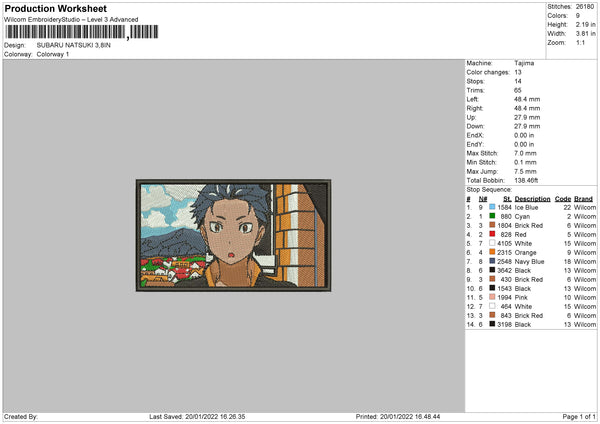Click the Pink color swatch
Viewport: 600px width, 424px height.
(x=492, y=297)
